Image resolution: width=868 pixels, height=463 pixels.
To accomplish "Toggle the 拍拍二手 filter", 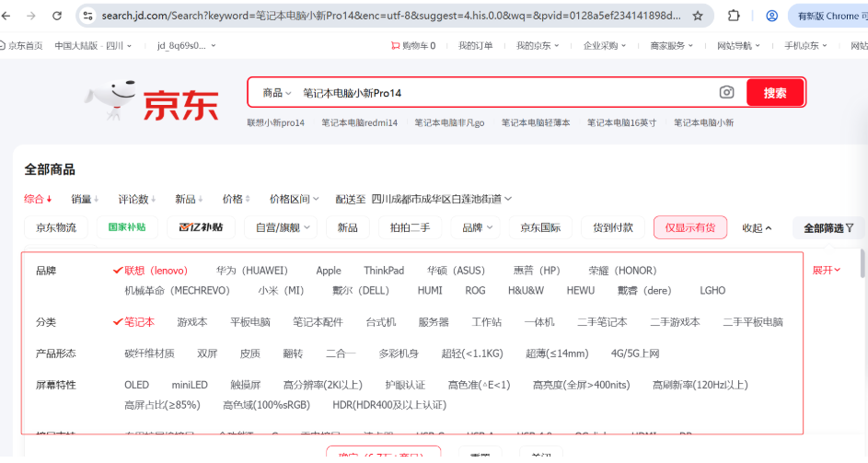I will [x=410, y=227].
